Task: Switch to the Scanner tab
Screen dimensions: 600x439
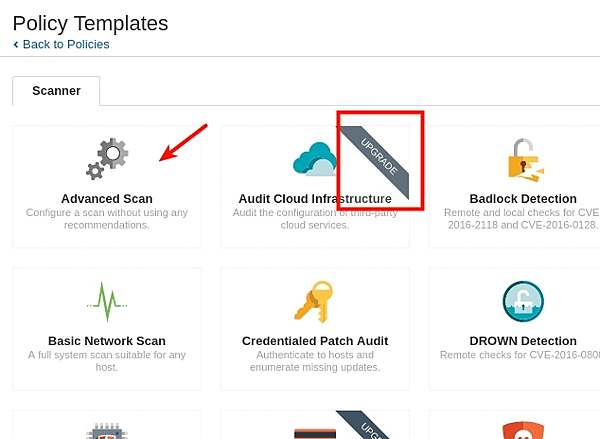Action: (56, 91)
